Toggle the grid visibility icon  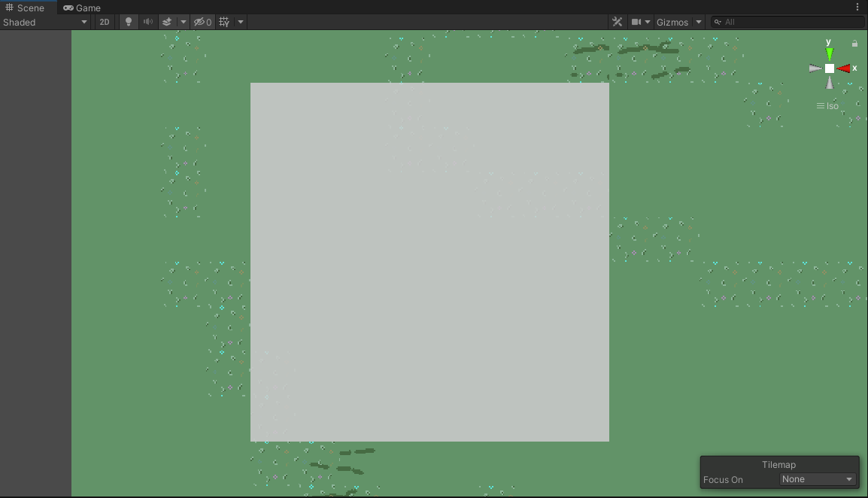tap(224, 22)
